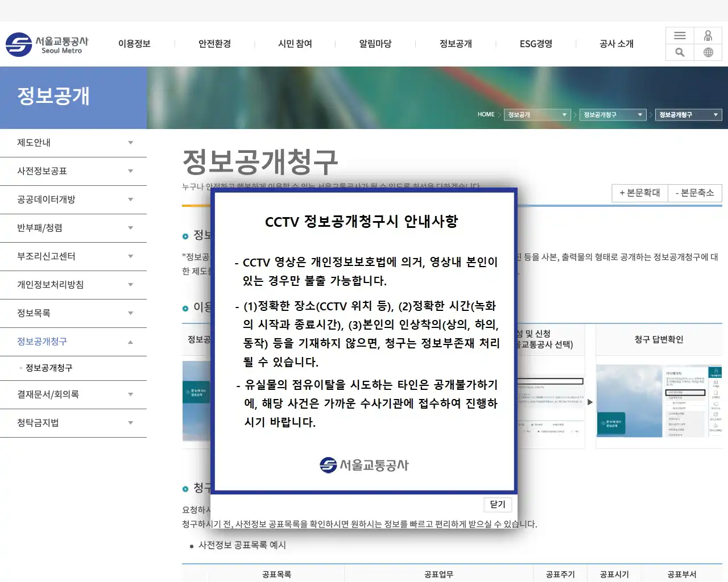The image size is (728, 582).
Task: Click the 공표목록 table column header
Action: pos(276,575)
